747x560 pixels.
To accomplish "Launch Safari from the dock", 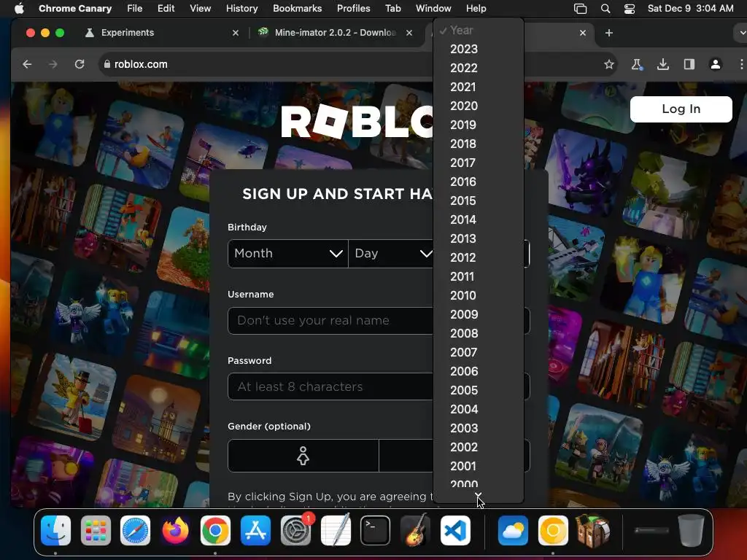I will (x=135, y=530).
